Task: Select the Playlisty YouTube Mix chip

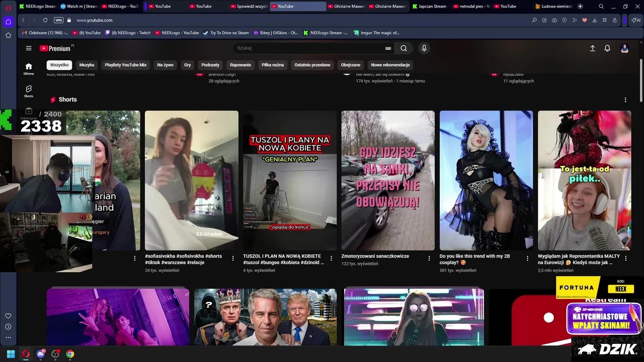Action: (x=126, y=65)
